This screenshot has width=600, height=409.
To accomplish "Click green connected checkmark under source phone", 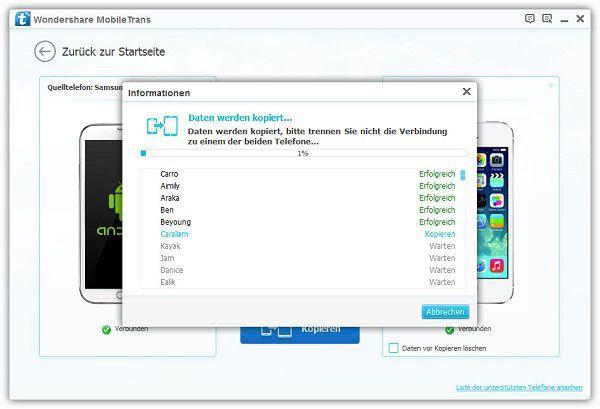I will 107,329.
